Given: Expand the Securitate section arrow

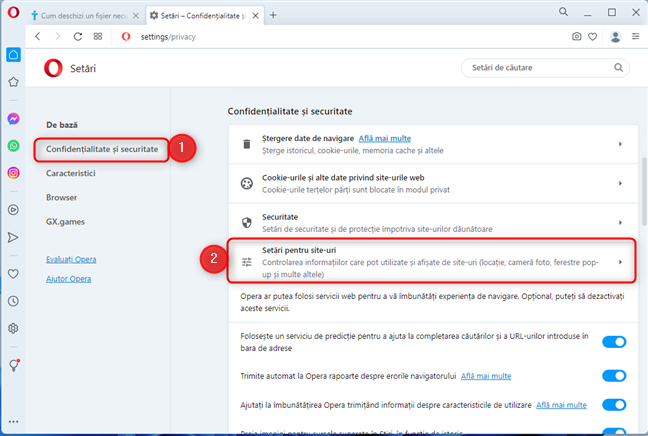Looking at the screenshot, I should pos(620,223).
